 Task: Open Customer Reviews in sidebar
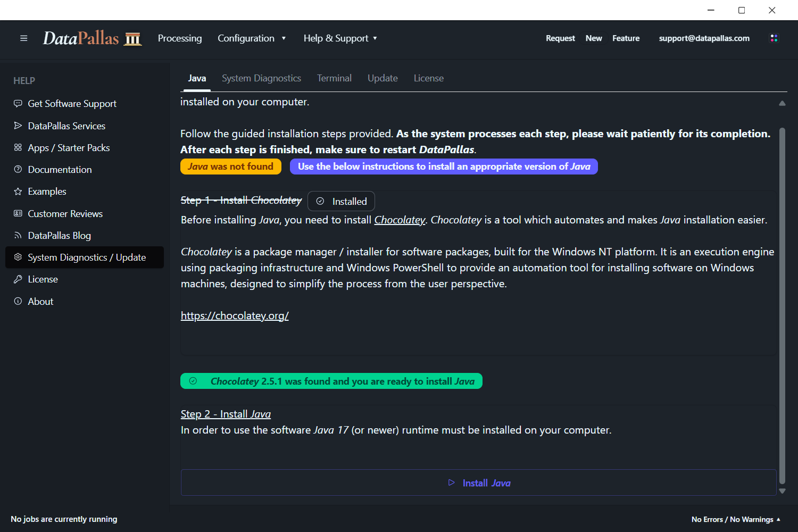pos(85,213)
